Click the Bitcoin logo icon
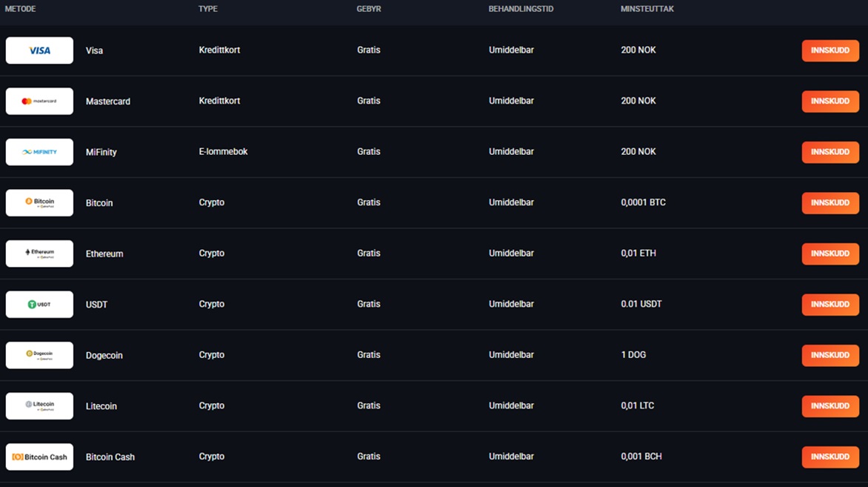This screenshot has width=868, height=487. [x=39, y=202]
